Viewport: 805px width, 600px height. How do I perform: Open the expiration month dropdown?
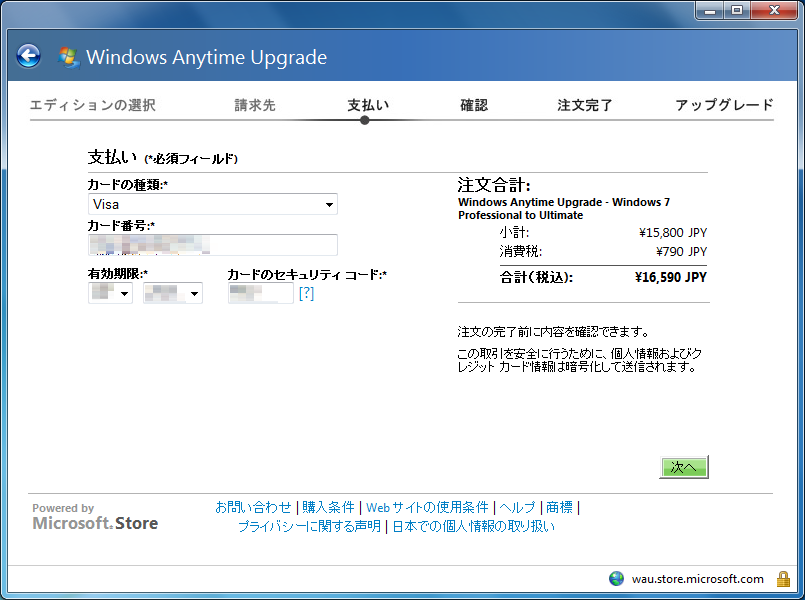coord(110,293)
